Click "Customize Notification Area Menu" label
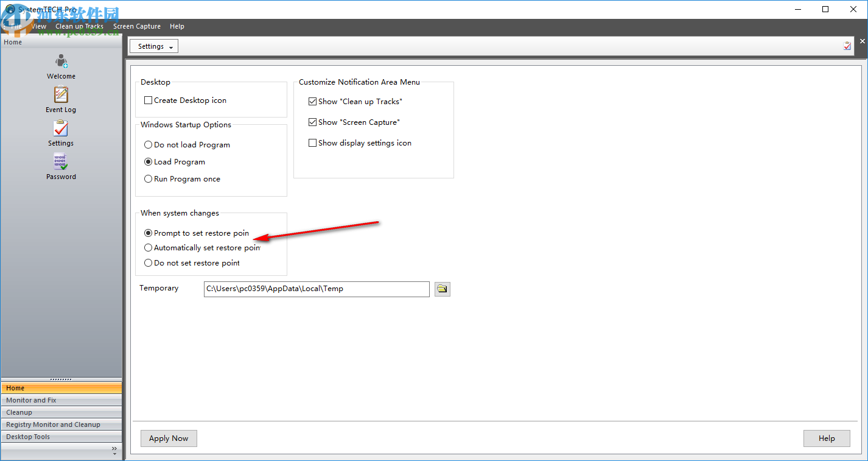The width and height of the screenshot is (868, 461). 359,82
